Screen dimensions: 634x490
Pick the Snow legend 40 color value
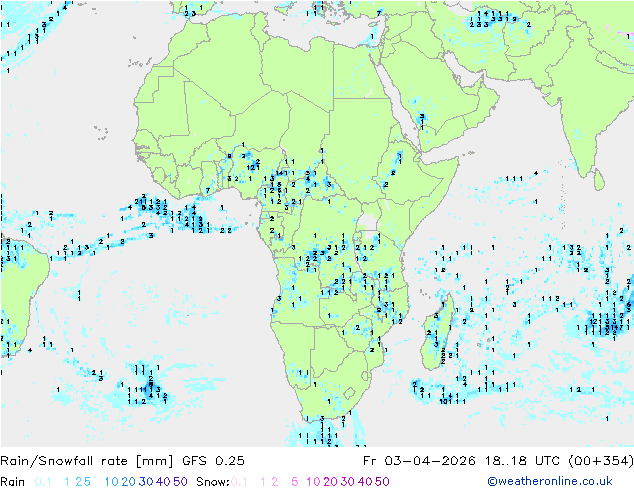365,482
